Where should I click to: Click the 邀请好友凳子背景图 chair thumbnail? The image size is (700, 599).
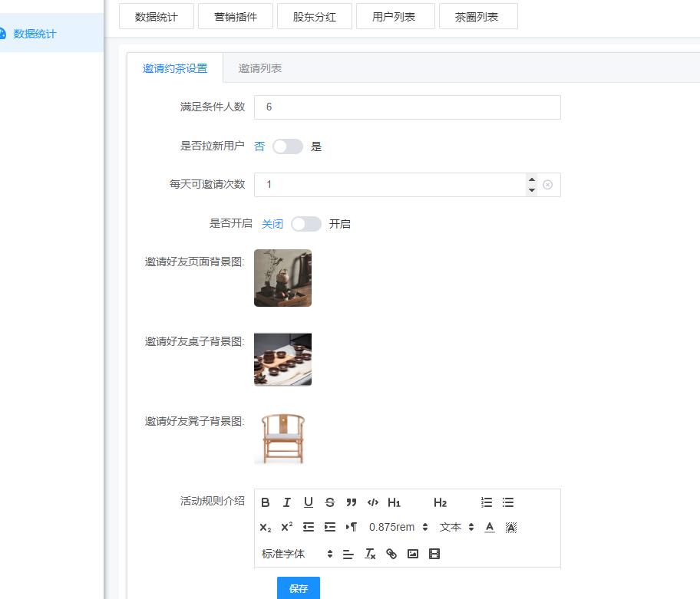tap(282, 438)
